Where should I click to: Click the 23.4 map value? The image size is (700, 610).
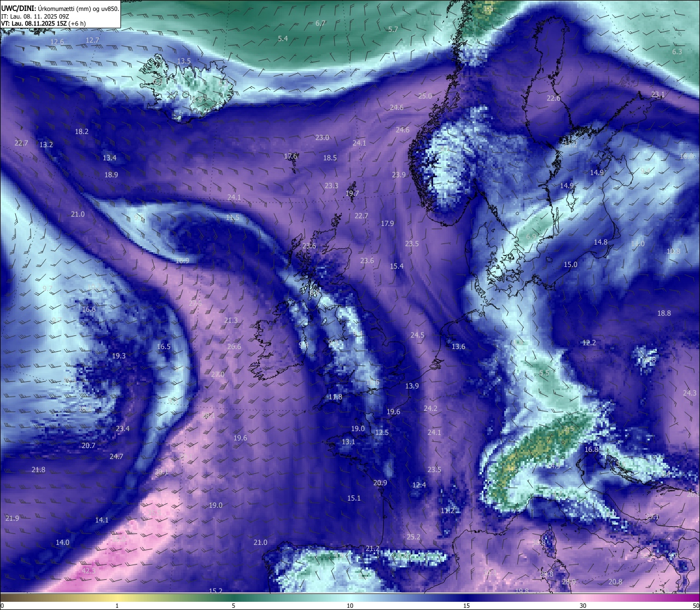click(122, 428)
